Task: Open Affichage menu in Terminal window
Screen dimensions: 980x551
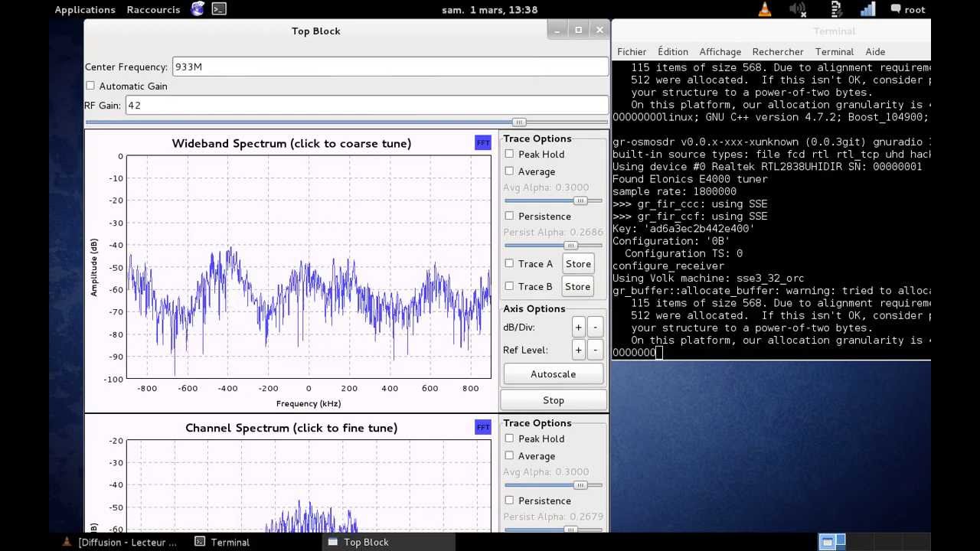Action: 720,51
